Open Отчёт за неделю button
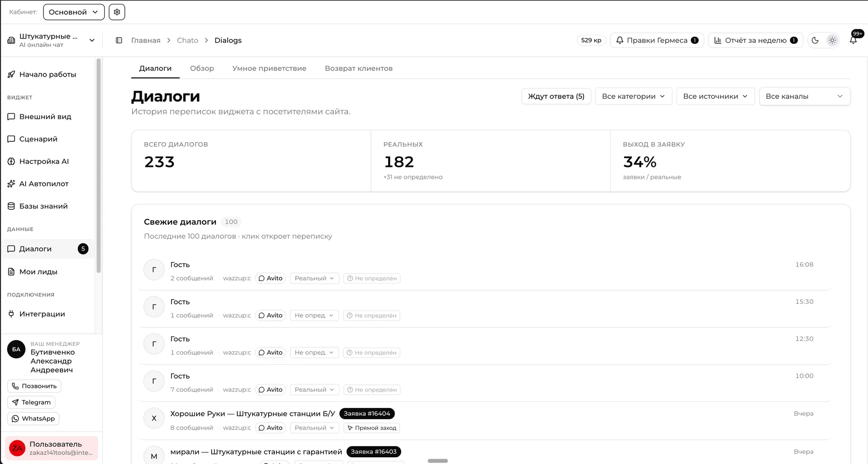The width and height of the screenshot is (868, 464). (756, 41)
